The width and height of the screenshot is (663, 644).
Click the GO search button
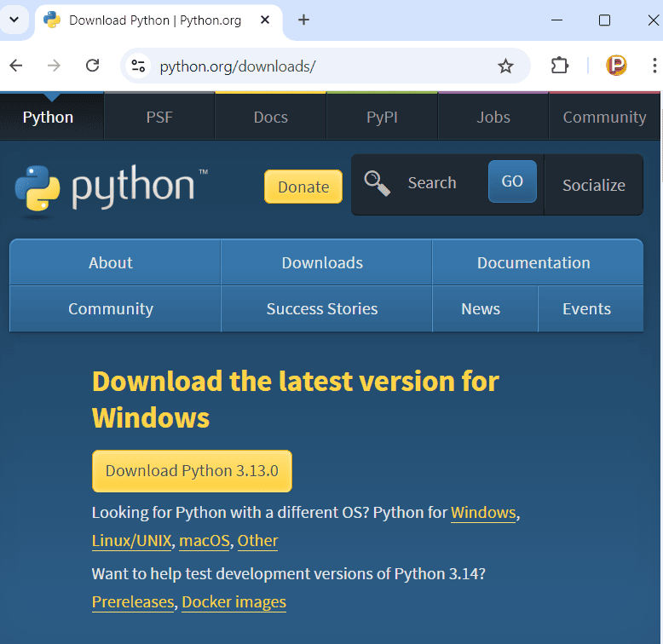tap(512, 181)
